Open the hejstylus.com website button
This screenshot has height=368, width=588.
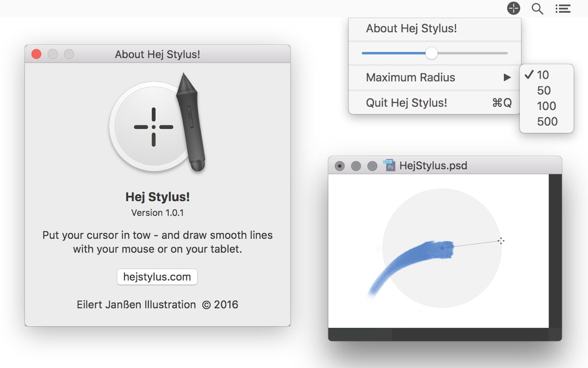(x=157, y=277)
